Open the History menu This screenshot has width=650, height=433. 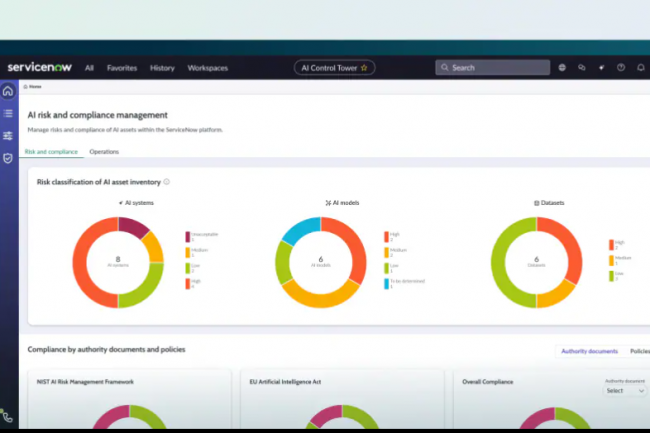(162, 68)
